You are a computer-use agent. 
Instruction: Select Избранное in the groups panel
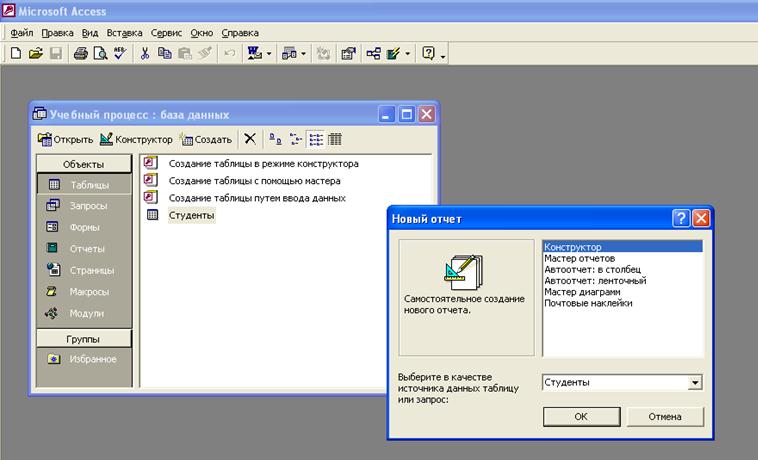coord(84,359)
